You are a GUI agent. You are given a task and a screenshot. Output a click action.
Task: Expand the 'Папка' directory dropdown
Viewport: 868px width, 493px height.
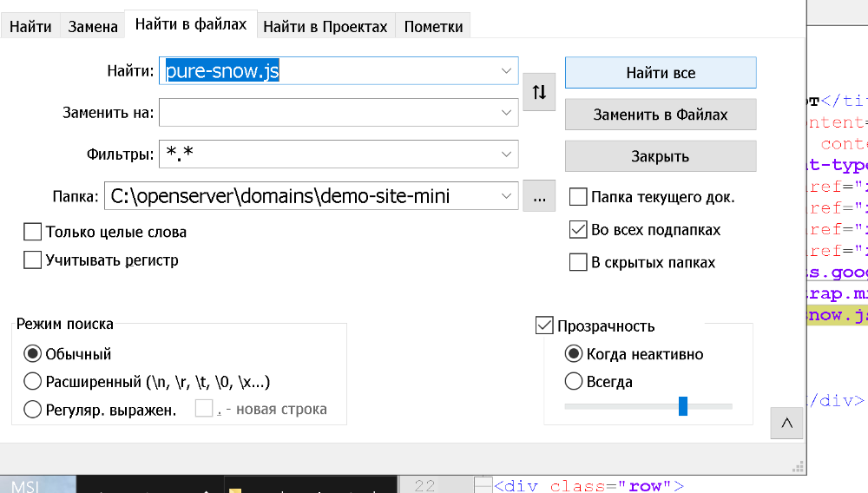(506, 197)
